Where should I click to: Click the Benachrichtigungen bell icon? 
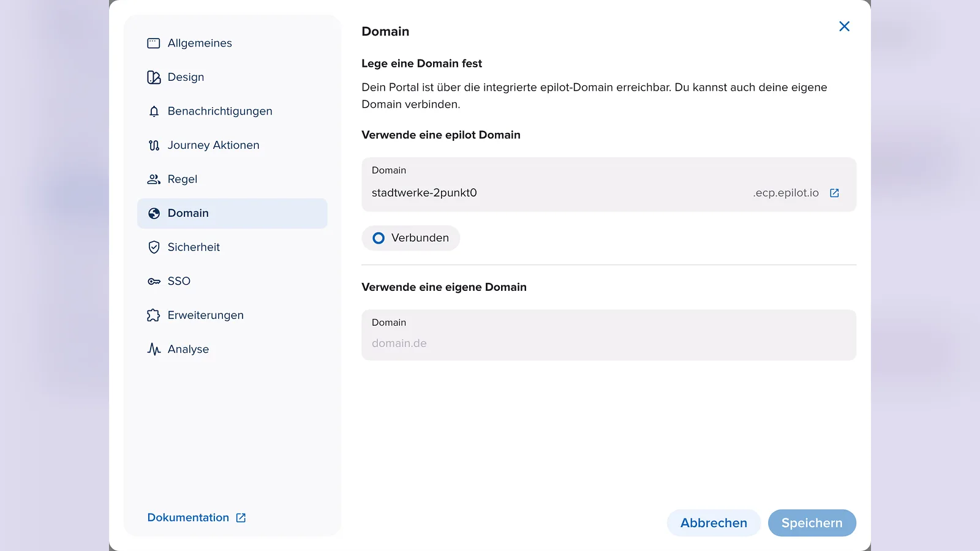(x=154, y=111)
